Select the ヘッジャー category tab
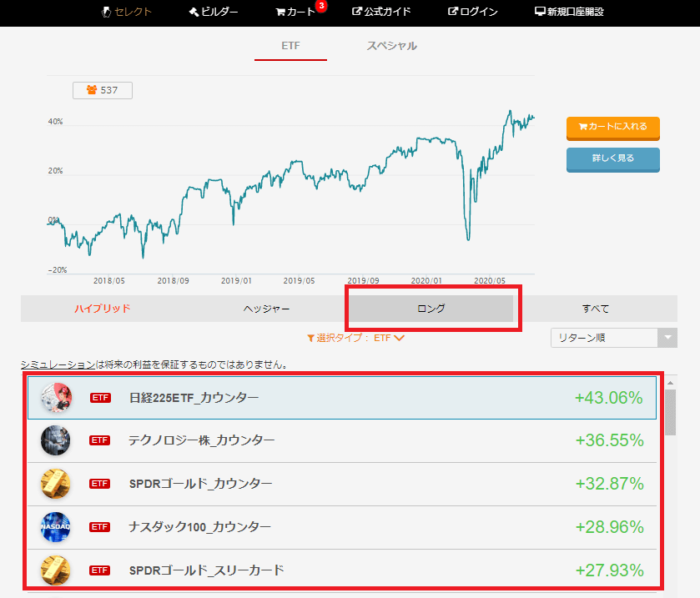This screenshot has width=700, height=598. click(x=266, y=309)
